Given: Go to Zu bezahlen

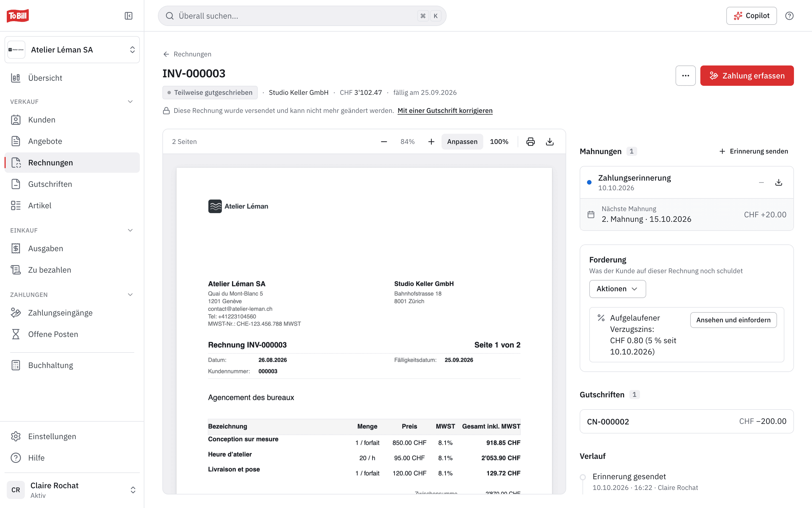Looking at the screenshot, I should pos(72,270).
